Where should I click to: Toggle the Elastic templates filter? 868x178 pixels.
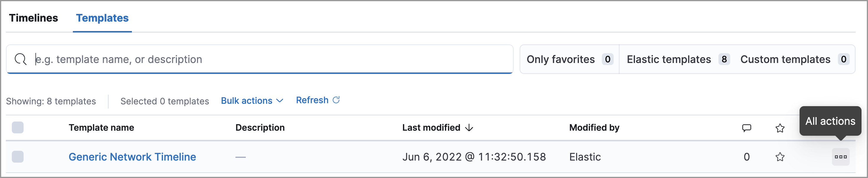pyautogui.click(x=677, y=59)
